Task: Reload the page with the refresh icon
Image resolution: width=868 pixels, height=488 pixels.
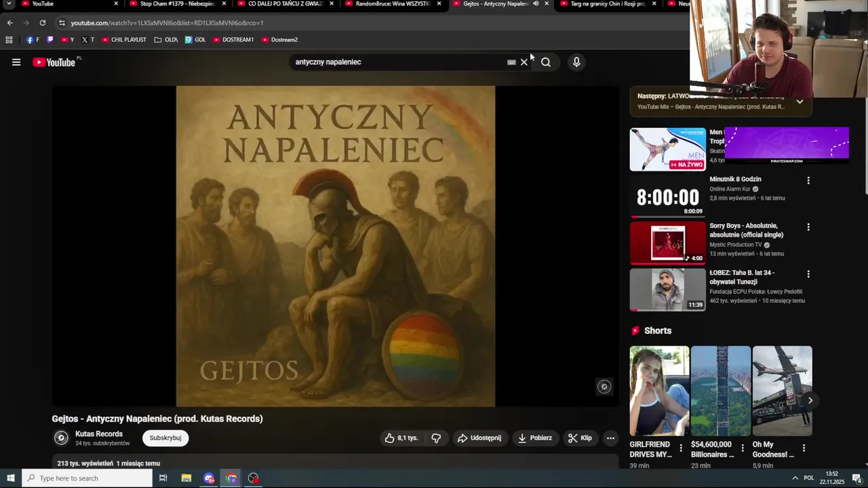Action: 42,23
